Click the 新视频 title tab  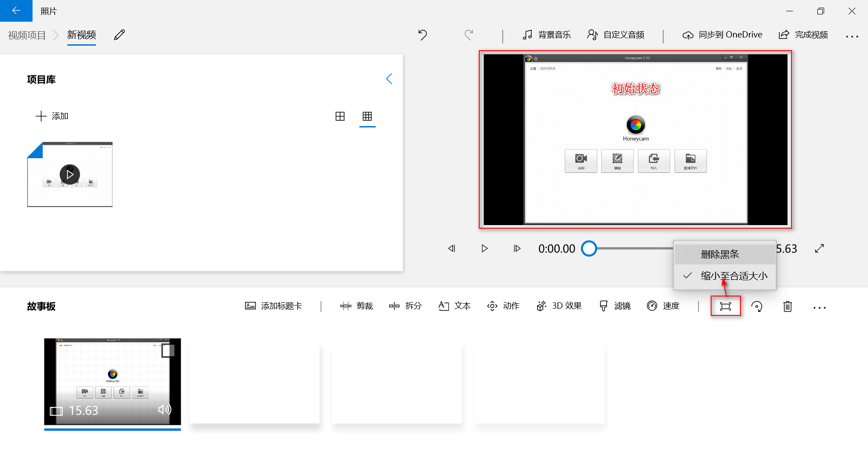pyautogui.click(x=81, y=35)
